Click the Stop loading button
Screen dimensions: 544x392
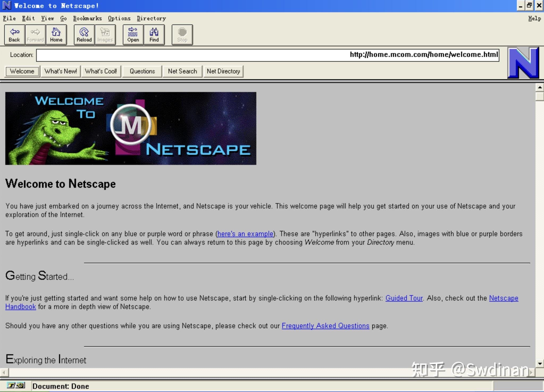pyautogui.click(x=182, y=35)
